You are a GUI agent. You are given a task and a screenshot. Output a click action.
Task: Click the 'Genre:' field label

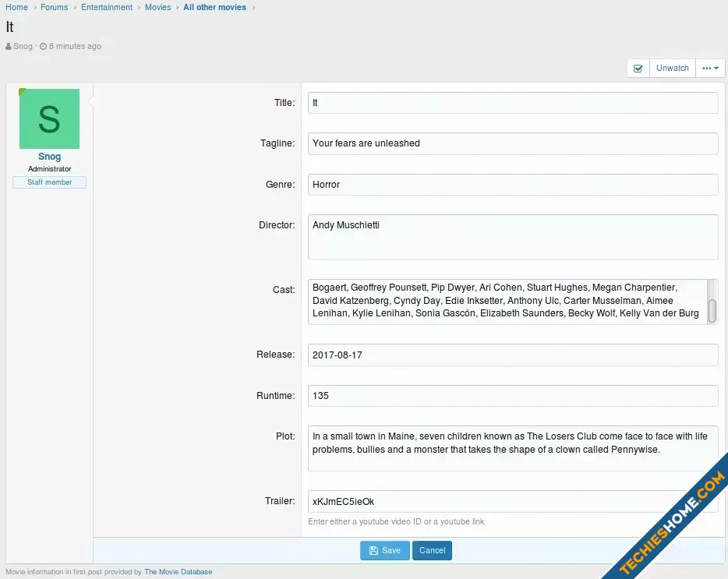tap(281, 185)
